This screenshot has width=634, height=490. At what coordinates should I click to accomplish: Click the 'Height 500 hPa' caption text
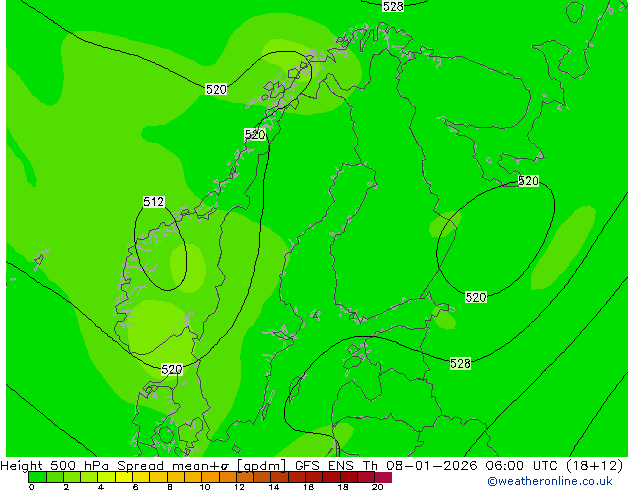[55, 465]
